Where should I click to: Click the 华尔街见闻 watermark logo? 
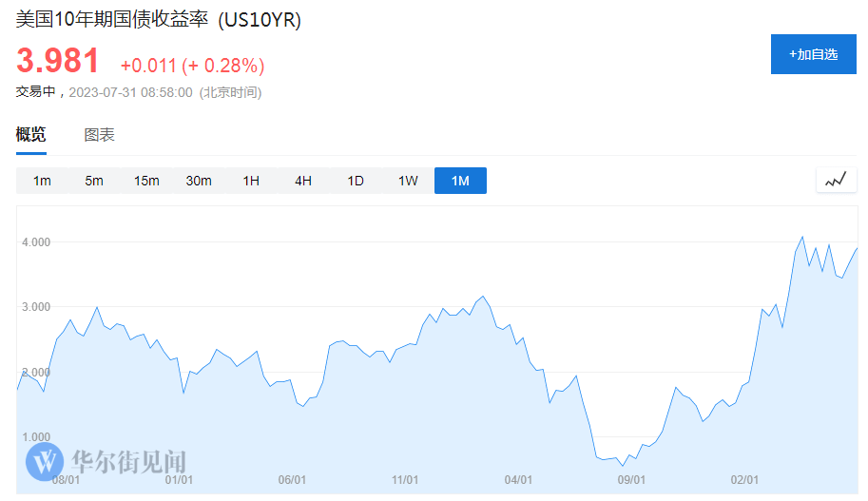coord(106,462)
